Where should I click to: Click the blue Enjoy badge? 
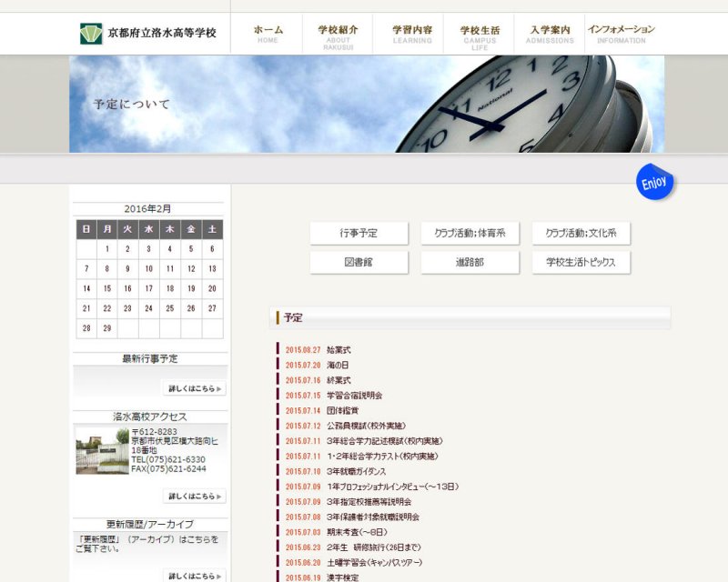(654, 182)
